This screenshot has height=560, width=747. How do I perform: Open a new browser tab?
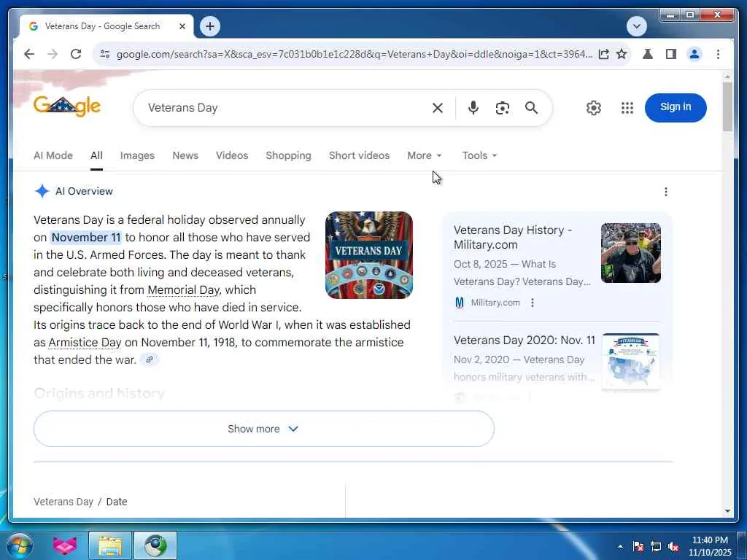click(209, 26)
